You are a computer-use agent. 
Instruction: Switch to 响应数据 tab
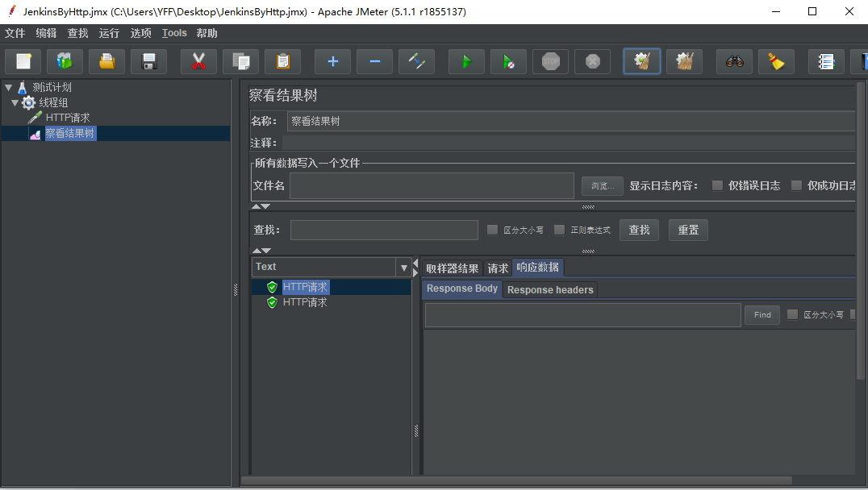pyautogui.click(x=537, y=268)
